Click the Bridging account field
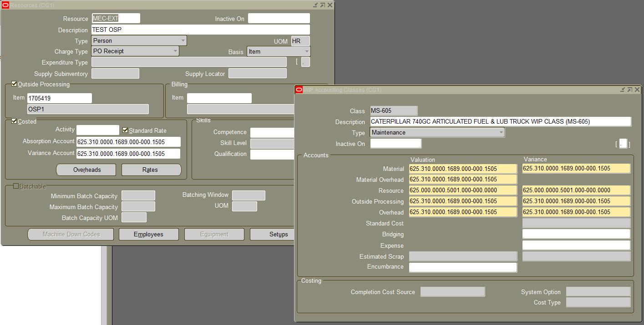Viewport: 644px width, 325px height. coord(576,234)
